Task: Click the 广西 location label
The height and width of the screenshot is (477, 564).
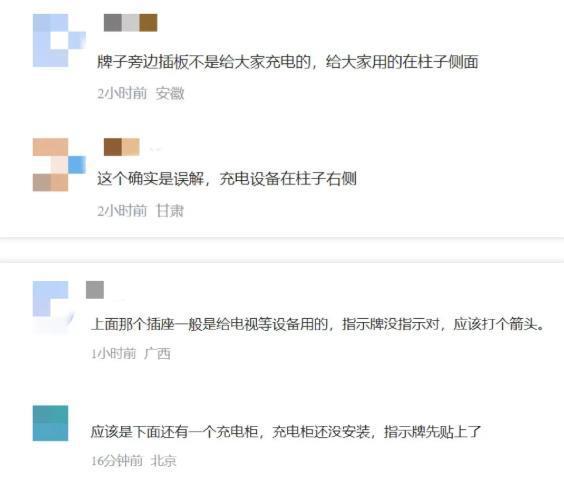Action: [x=157, y=354]
